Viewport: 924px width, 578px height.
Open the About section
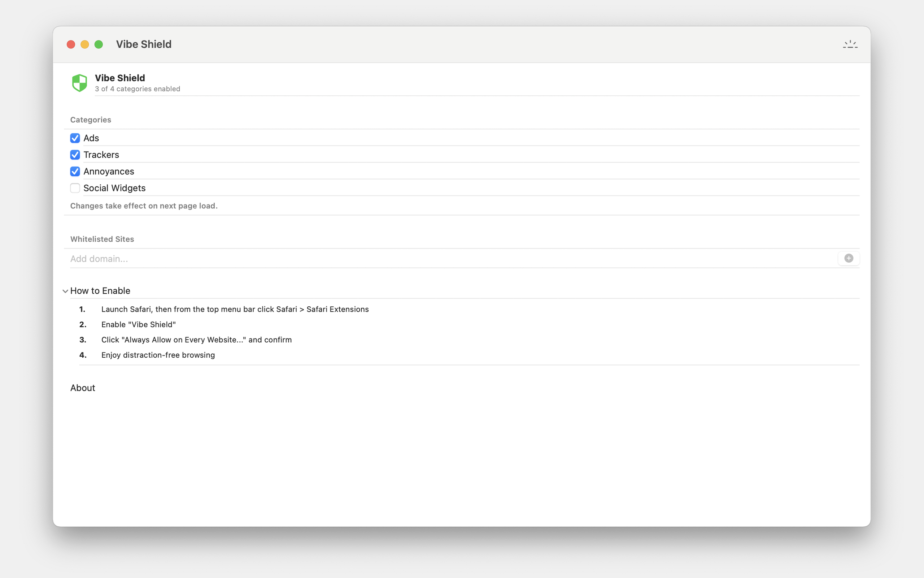[x=82, y=388]
